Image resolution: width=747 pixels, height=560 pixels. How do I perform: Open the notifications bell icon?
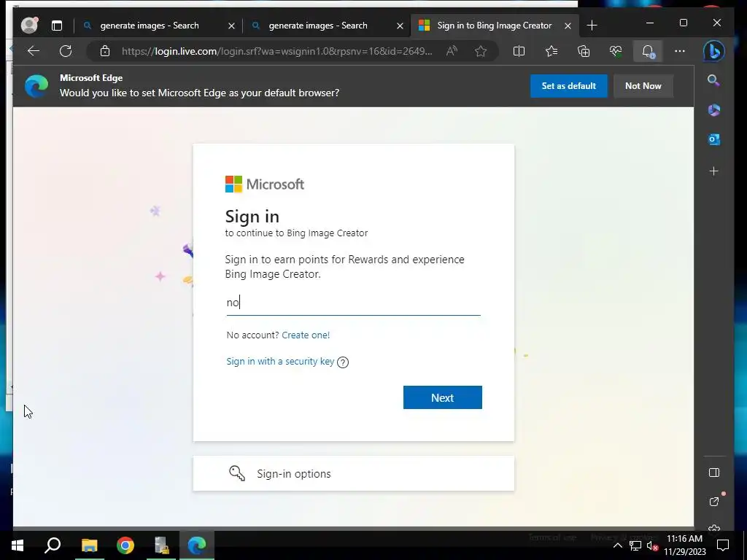coord(648,51)
